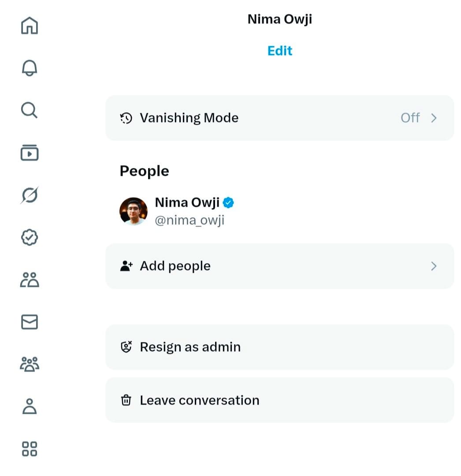Open the Verified badge sidebar icon
Screen dimensions: 461x476
coord(30,238)
